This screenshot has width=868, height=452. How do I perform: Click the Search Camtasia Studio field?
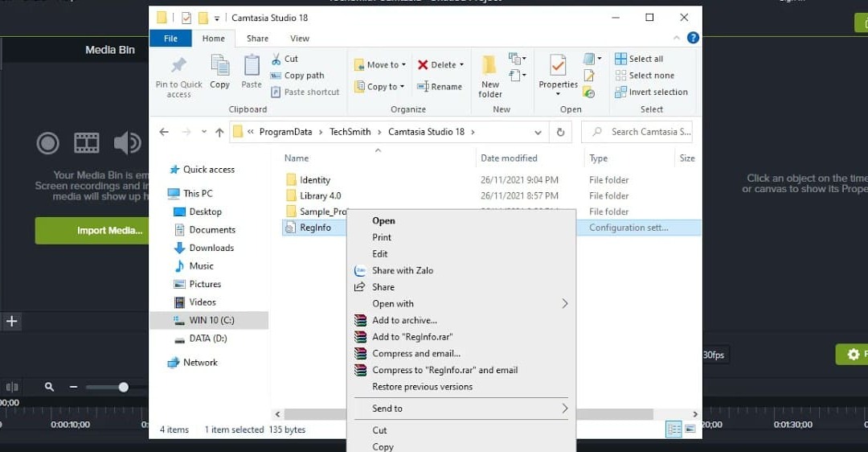[637, 132]
